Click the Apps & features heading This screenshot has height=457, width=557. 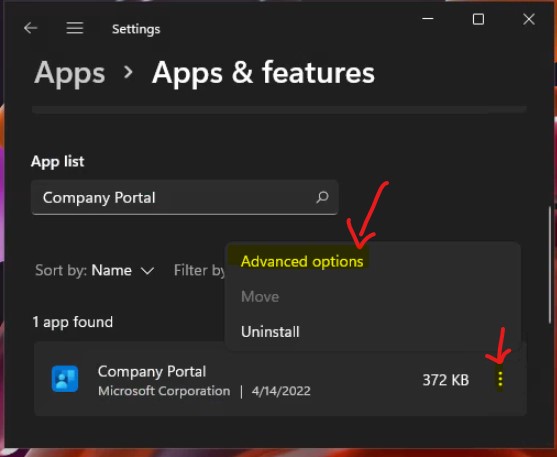263,73
